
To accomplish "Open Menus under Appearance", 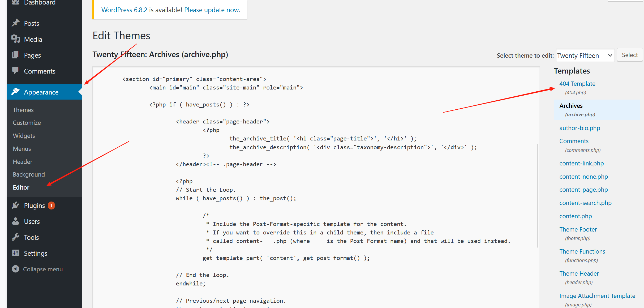I will coord(22,149).
